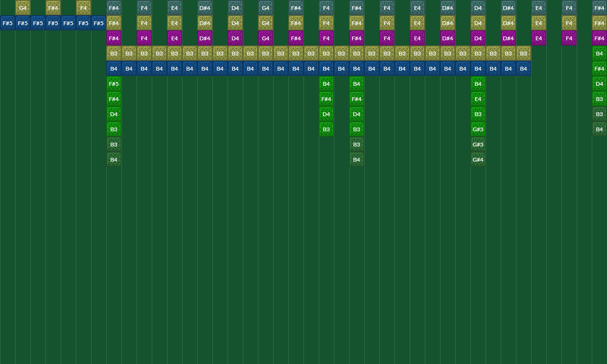Select the leftmost magenta F#4 note block
The image size is (607, 364).
[114, 38]
